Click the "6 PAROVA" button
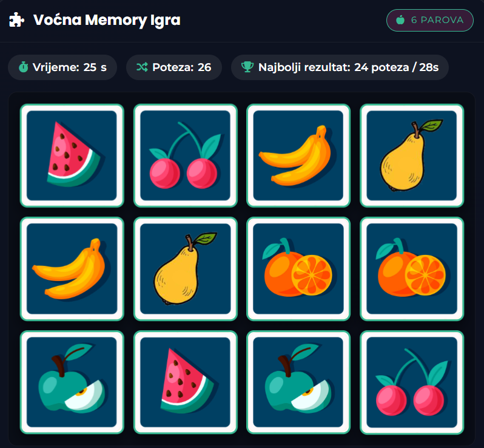The width and height of the screenshot is (484, 448). click(429, 20)
